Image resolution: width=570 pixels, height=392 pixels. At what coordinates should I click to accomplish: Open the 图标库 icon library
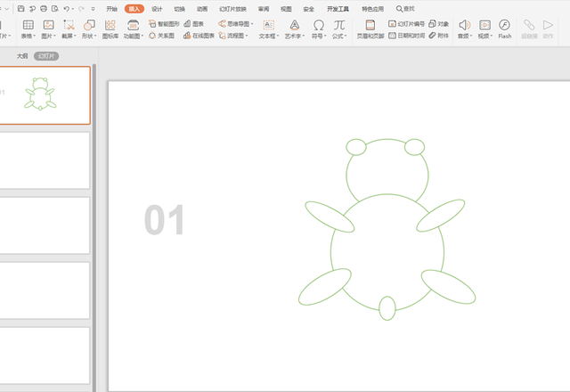click(110, 29)
